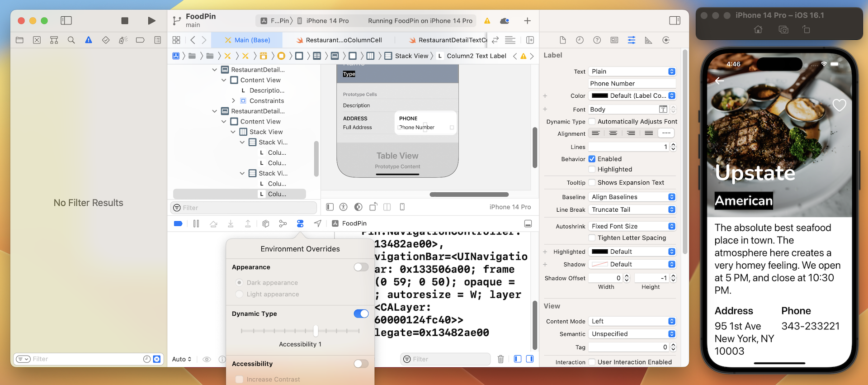This screenshot has width=868, height=385.
Task: Open the Environment Overrides debug icon
Action: coord(300,223)
